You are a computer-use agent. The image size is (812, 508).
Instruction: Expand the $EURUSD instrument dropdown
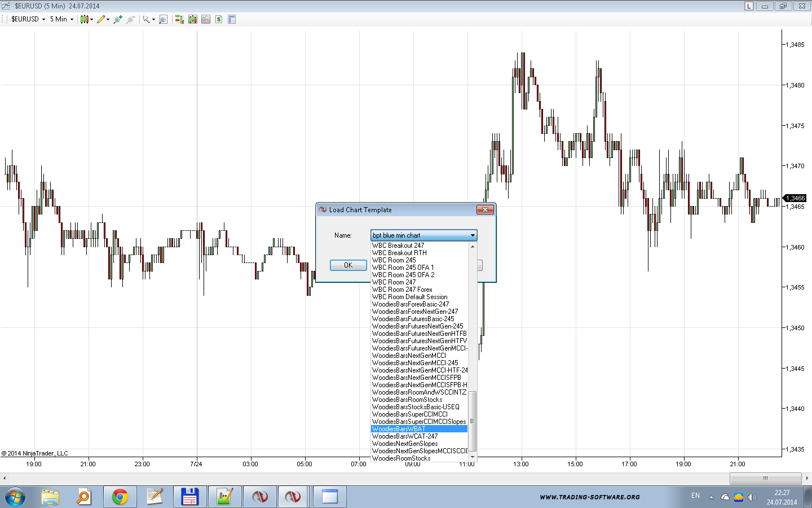28,19
